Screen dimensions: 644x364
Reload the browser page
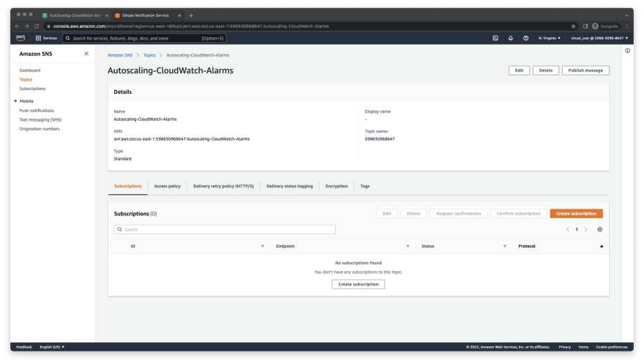pyautogui.click(x=37, y=26)
